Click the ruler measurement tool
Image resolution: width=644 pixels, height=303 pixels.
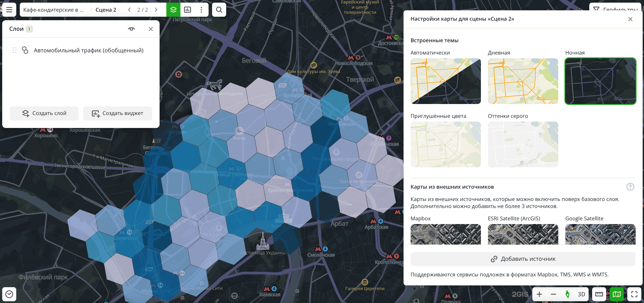tap(599, 294)
